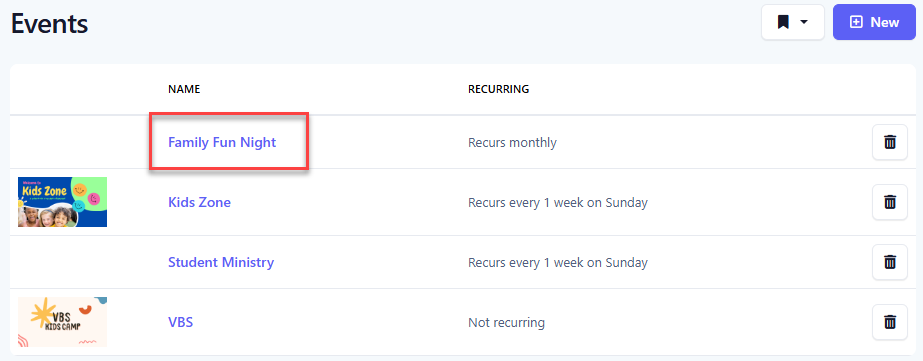Screen dimensions: 923x361
Task: Click the Events page heading
Action: (x=49, y=24)
